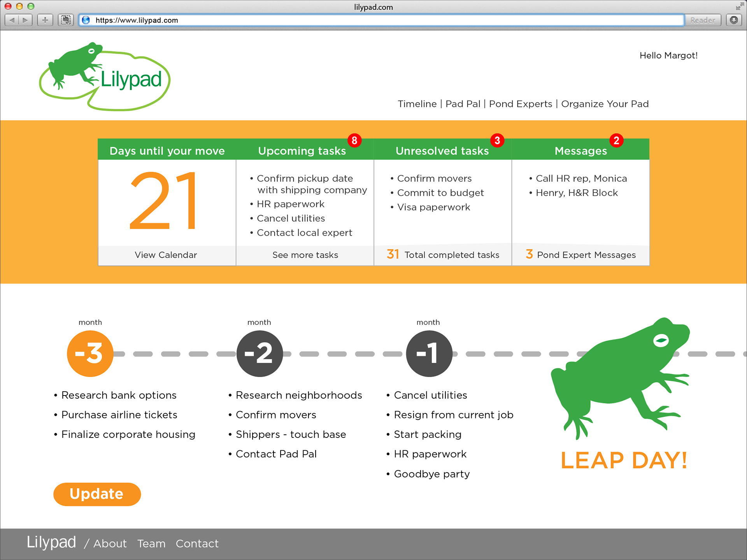Viewport: 747px width, 560px height.
Task: Click Confirm movers under month -2
Action: coord(276,415)
